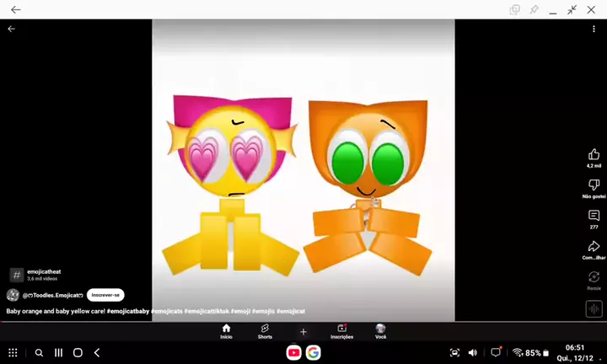Open the Toodles.Emojicat channel avatar
The width and height of the screenshot is (607, 364).
tap(13, 295)
